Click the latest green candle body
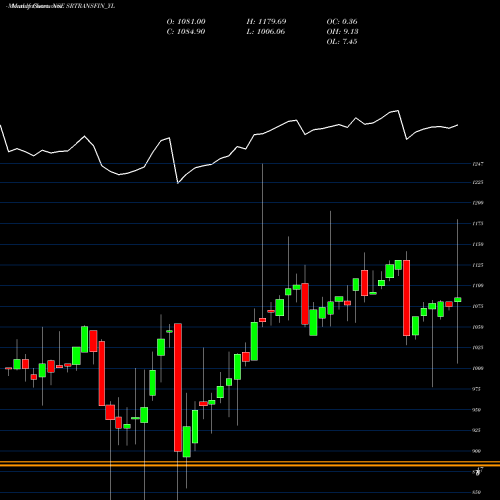The width and height of the screenshot is (500, 500). [x=458, y=300]
